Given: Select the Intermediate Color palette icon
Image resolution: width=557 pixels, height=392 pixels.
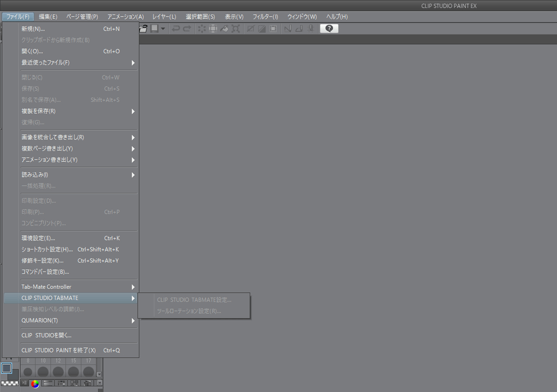Looking at the screenshot, I should [x=75, y=383].
